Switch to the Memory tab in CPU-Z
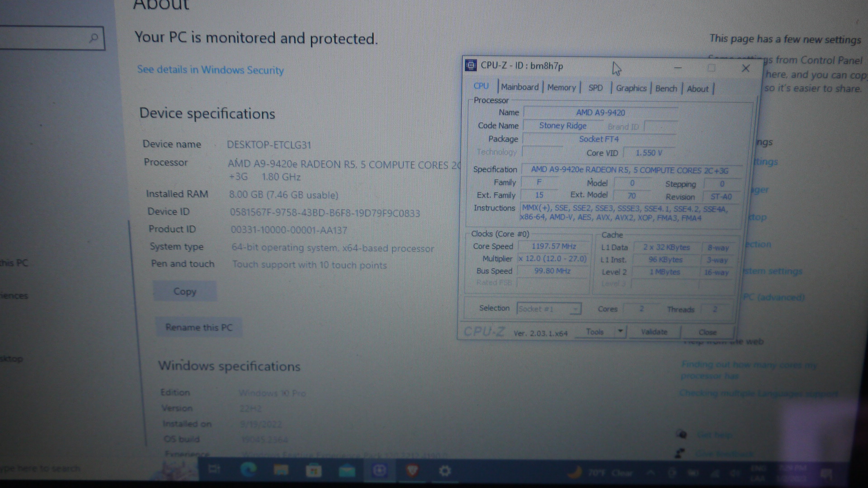The width and height of the screenshot is (868, 488). 561,88
